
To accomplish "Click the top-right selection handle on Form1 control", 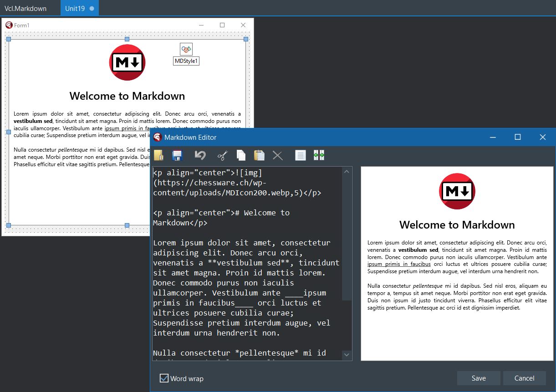I will coord(246,40).
